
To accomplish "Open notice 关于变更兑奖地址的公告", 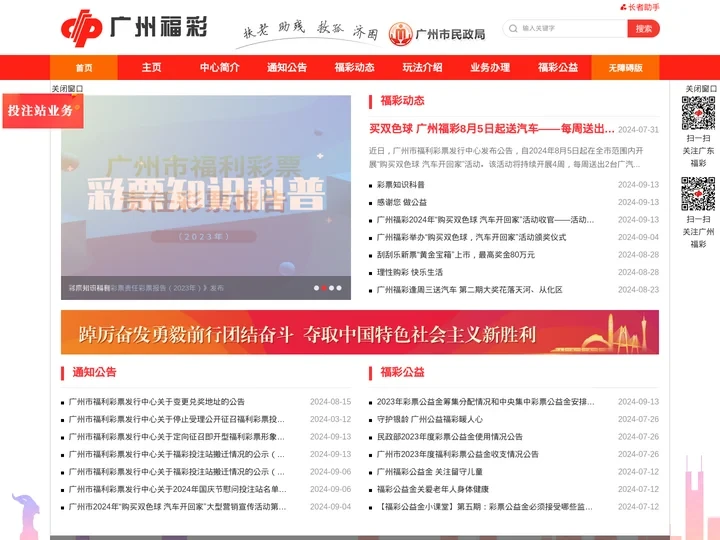I will (x=157, y=402).
